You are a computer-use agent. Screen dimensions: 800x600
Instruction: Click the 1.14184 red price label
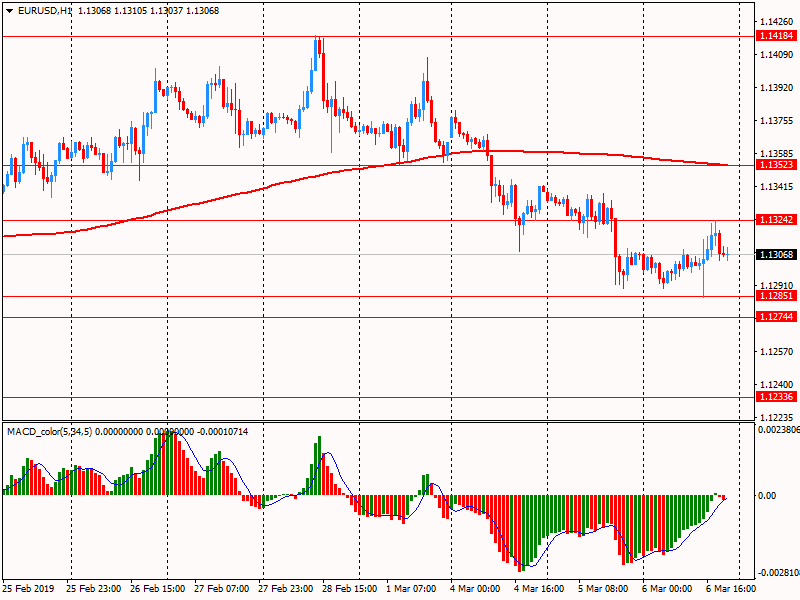776,36
